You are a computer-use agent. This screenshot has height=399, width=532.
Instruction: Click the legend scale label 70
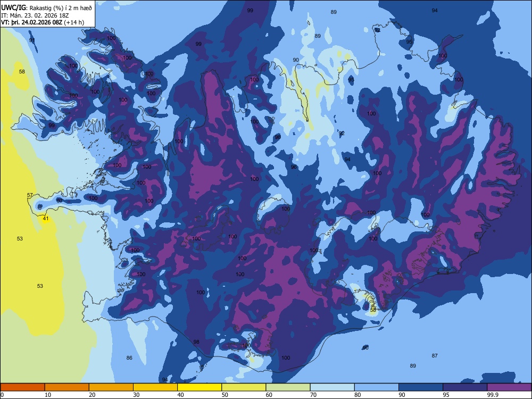[313, 395]
